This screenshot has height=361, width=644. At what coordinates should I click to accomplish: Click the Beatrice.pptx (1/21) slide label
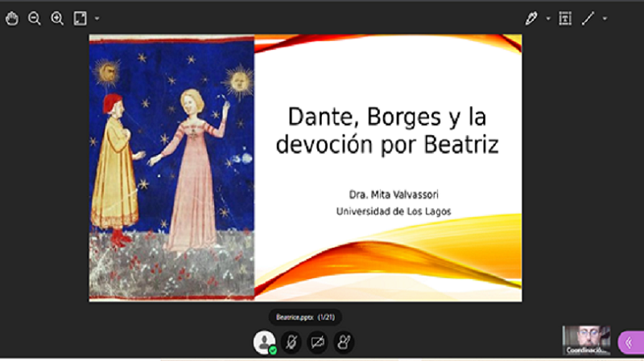click(305, 317)
